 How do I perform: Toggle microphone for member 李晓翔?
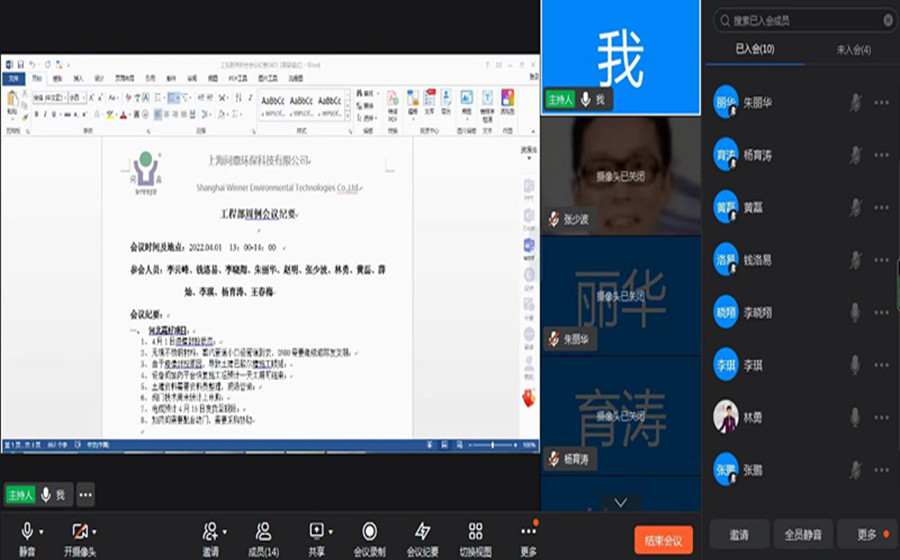coord(855,312)
